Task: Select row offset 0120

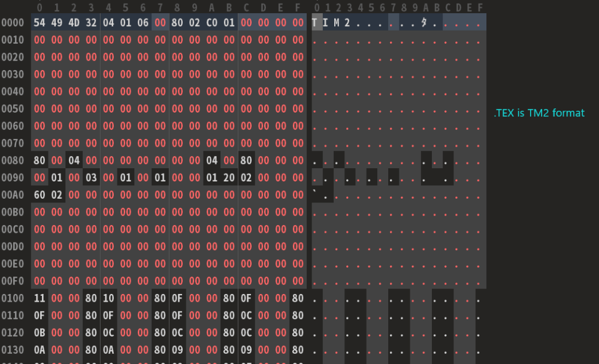Action: pos(13,333)
